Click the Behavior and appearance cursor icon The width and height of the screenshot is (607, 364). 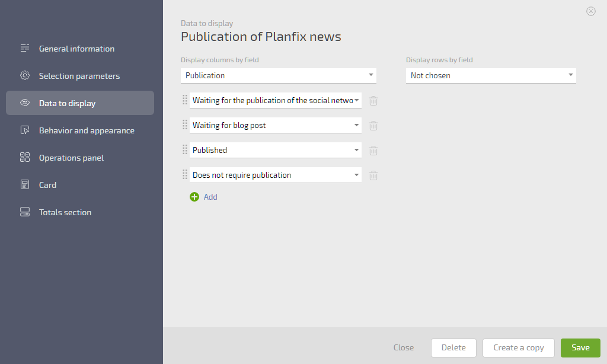point(25,130)
